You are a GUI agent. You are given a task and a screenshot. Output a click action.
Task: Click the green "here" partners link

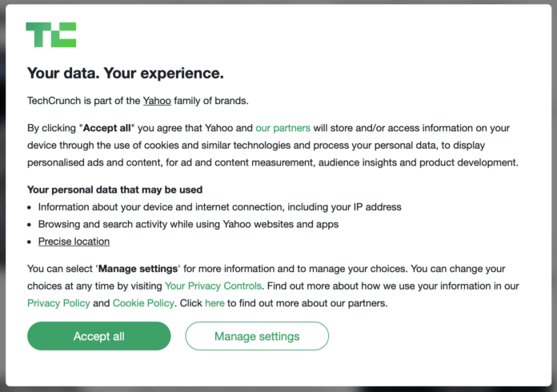(214, 303)
